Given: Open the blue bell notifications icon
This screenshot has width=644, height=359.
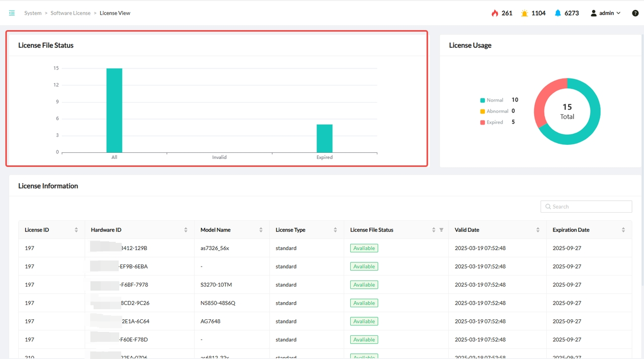Looking at the screenshot, I should click(x=558, y=13).
